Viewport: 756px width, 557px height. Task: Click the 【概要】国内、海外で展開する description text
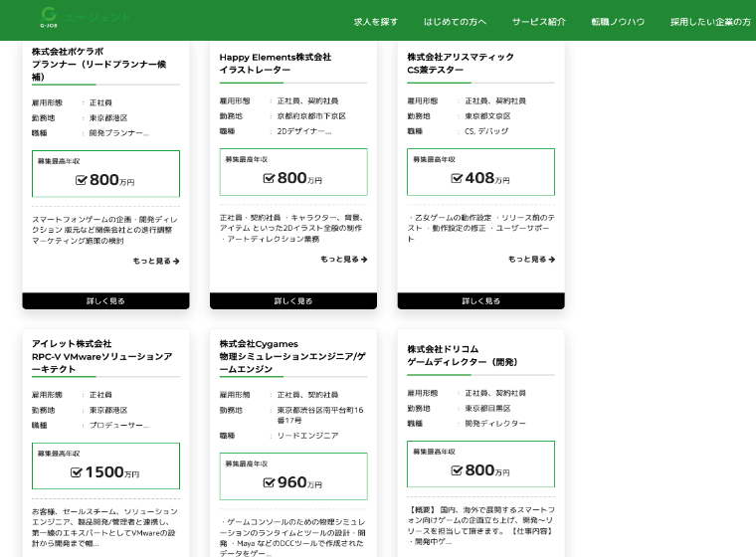pyautogui.click(x=480, y=525)
